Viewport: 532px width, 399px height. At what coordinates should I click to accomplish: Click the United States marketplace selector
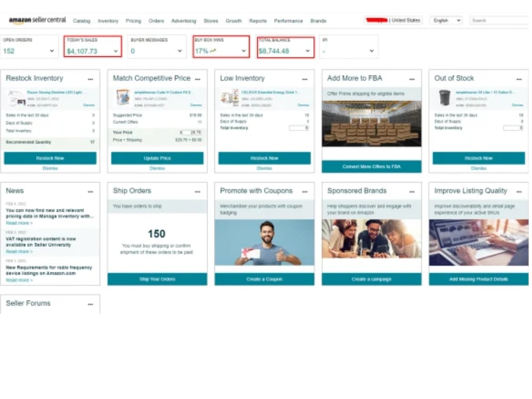(393, 20)
